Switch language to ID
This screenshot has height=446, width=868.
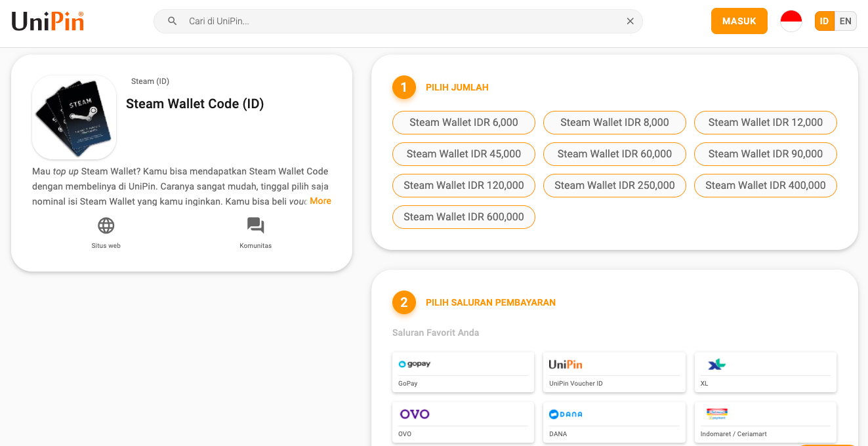pyautogui.click(x=824, y=21)
